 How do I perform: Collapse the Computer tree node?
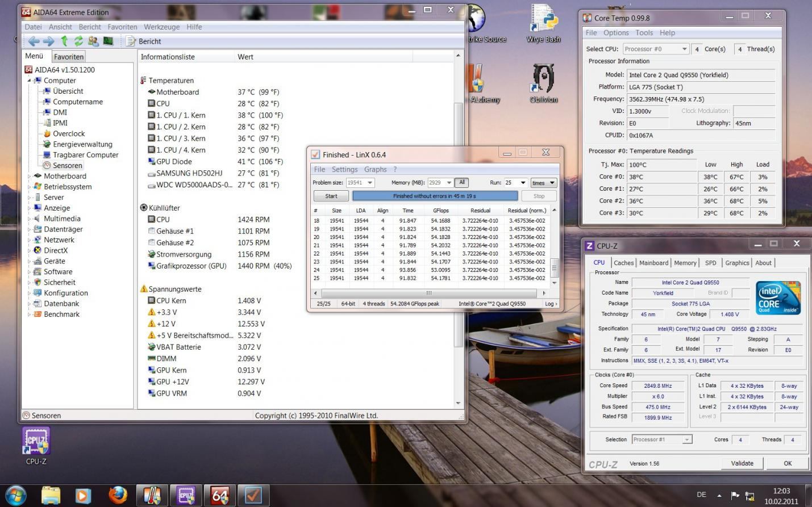coord(30,81)
